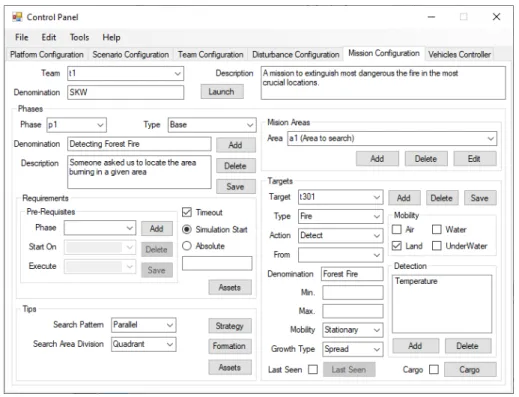Toggle the Cargo checkbox
Screen dimensions: 519x397
(434, 369)
